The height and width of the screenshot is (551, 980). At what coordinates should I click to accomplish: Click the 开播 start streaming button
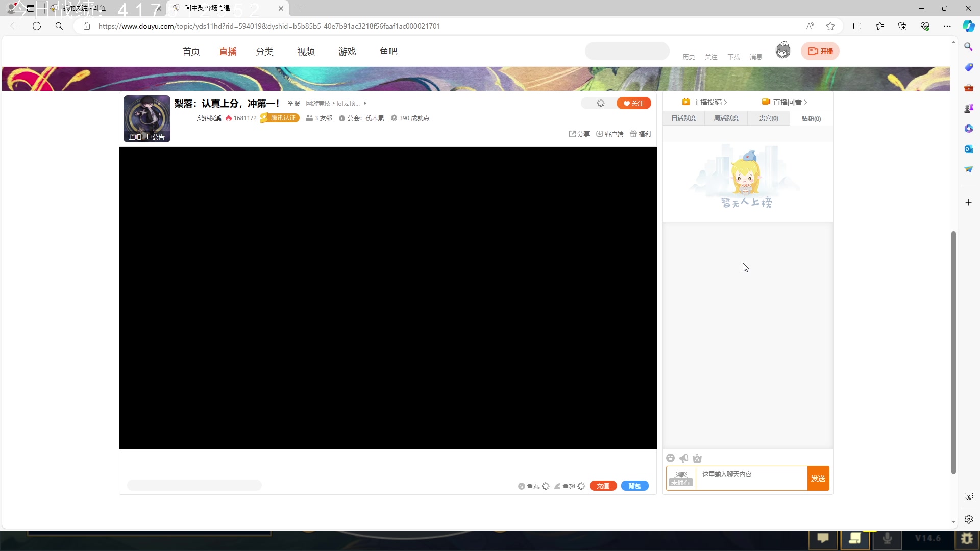pos(820,51)
